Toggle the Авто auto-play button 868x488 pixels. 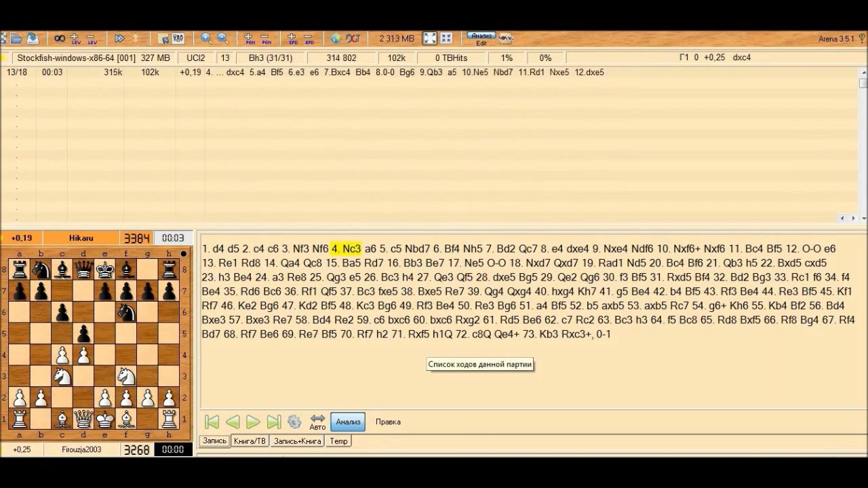coord(317,422)
